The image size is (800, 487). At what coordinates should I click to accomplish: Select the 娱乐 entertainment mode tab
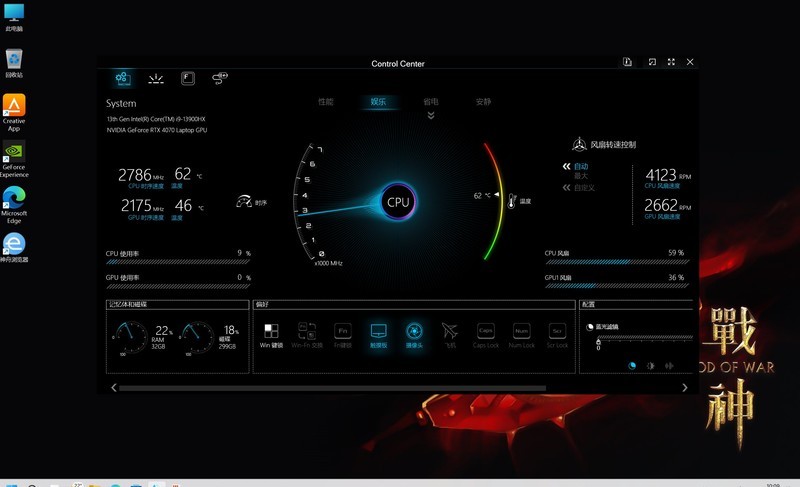[x=378, y=101]
